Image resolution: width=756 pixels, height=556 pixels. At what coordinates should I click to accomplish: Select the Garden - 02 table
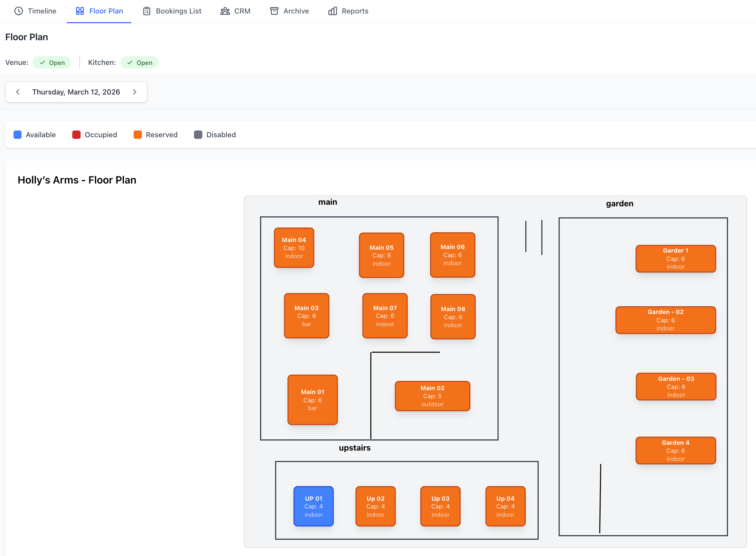click(x=665, y=320)
